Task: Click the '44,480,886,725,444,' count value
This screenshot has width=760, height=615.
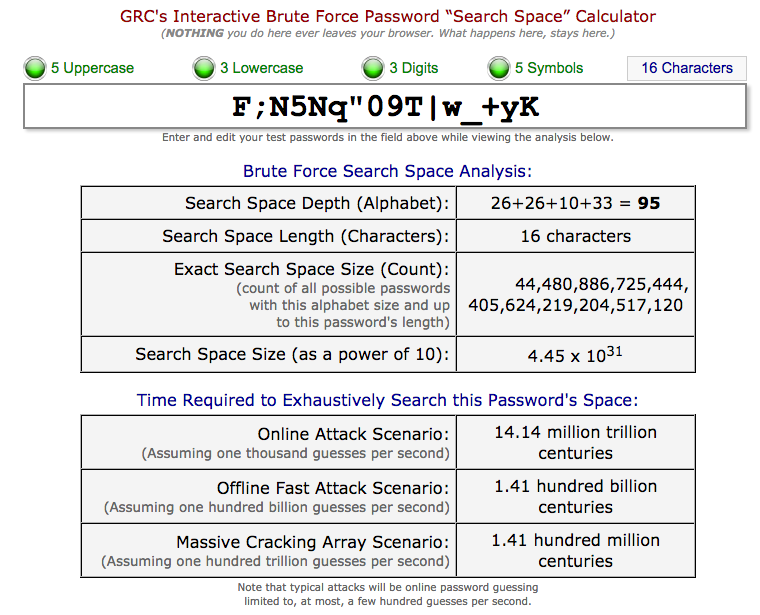Action: point(602,284)
